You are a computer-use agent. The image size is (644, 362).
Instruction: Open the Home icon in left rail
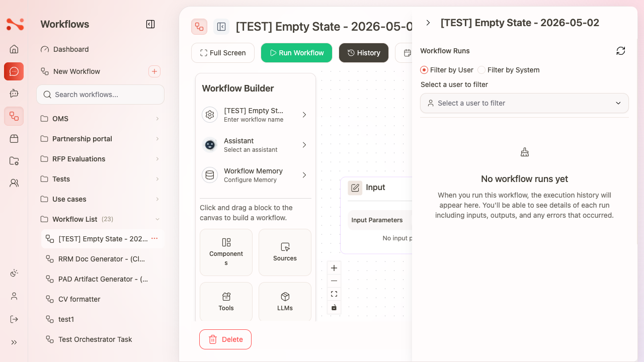point(14,49)
